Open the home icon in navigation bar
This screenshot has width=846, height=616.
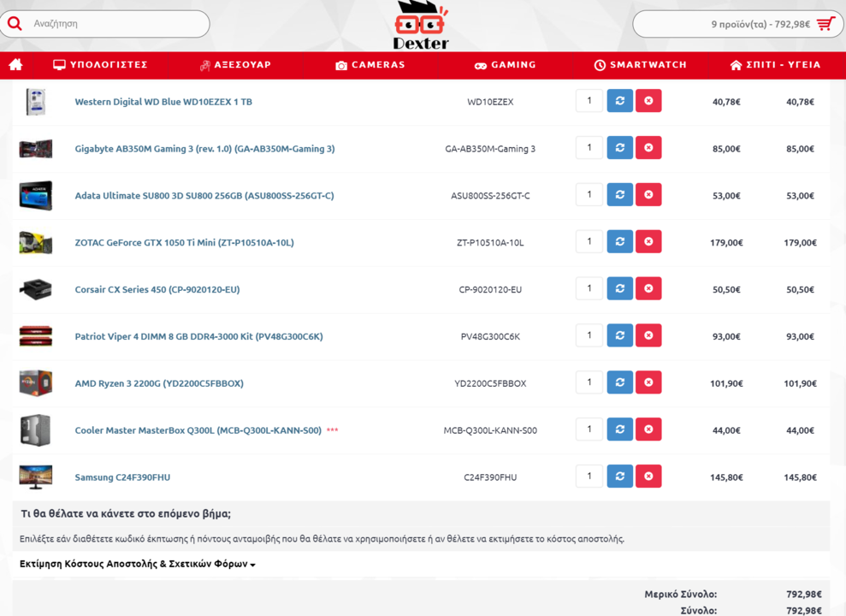(15, 65)
